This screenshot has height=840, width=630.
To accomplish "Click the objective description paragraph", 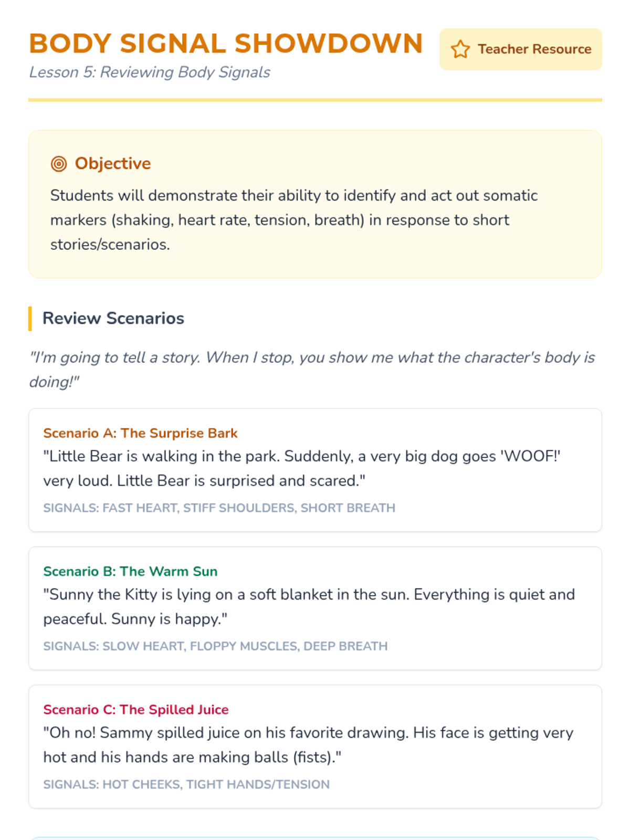I will [294, 220].
